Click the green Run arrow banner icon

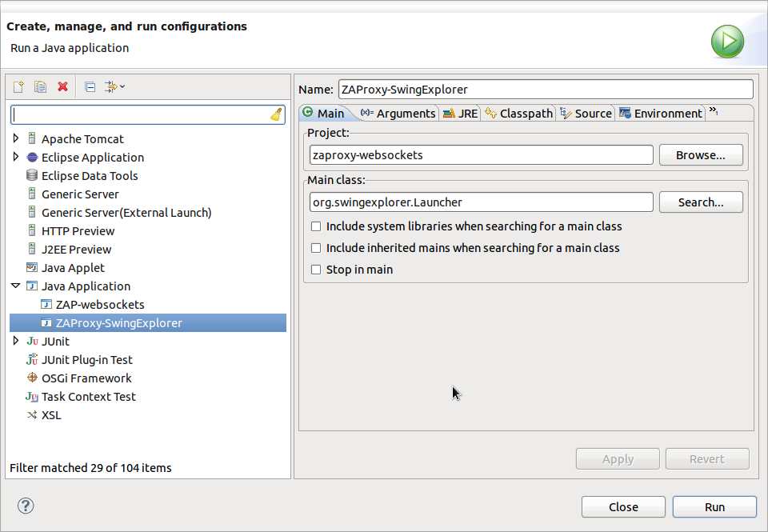tap(727, 41)
